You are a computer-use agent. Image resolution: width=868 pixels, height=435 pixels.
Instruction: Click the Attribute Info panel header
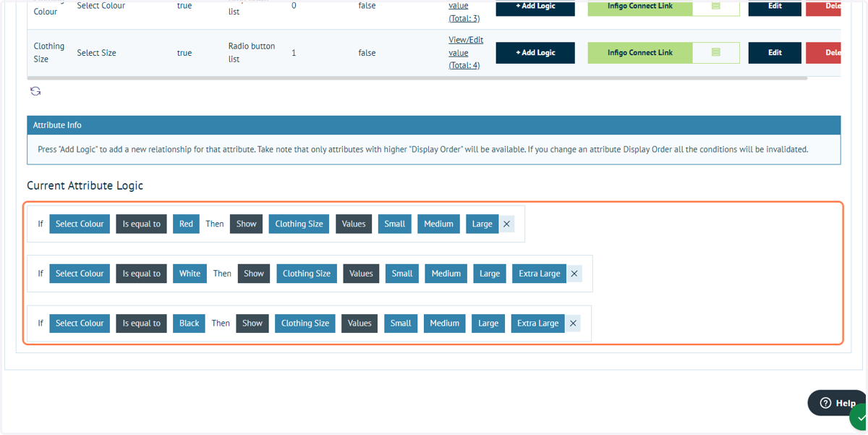(x=434, y=125)
